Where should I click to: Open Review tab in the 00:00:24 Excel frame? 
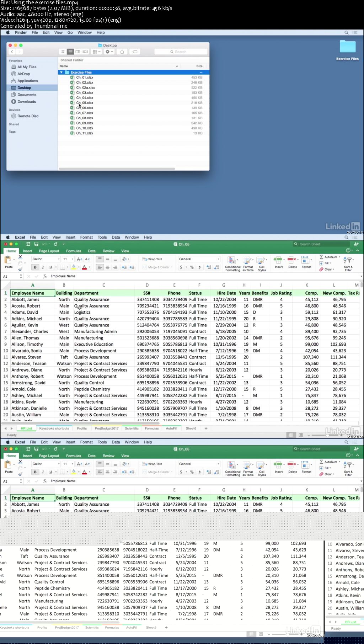click(108, 251)
